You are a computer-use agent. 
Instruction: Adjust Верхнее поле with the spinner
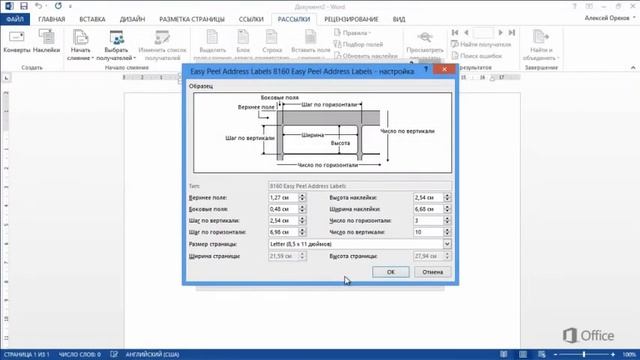pos(302,198)
